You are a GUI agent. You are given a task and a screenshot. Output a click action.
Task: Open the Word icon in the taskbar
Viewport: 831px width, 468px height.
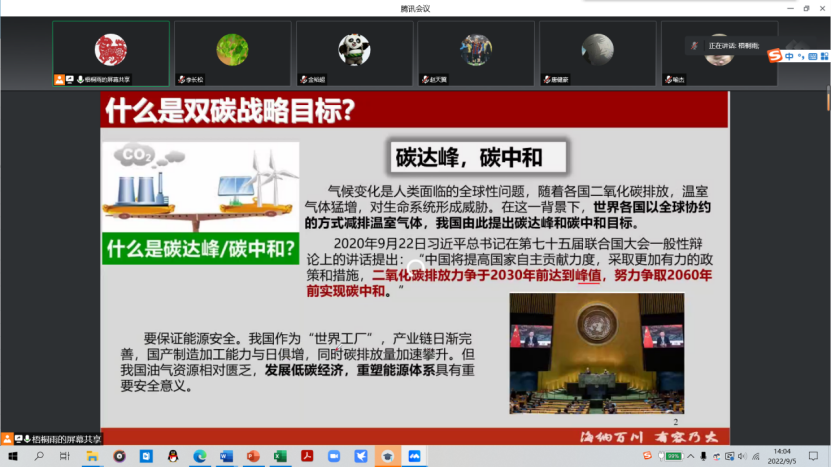coord(225,456)
